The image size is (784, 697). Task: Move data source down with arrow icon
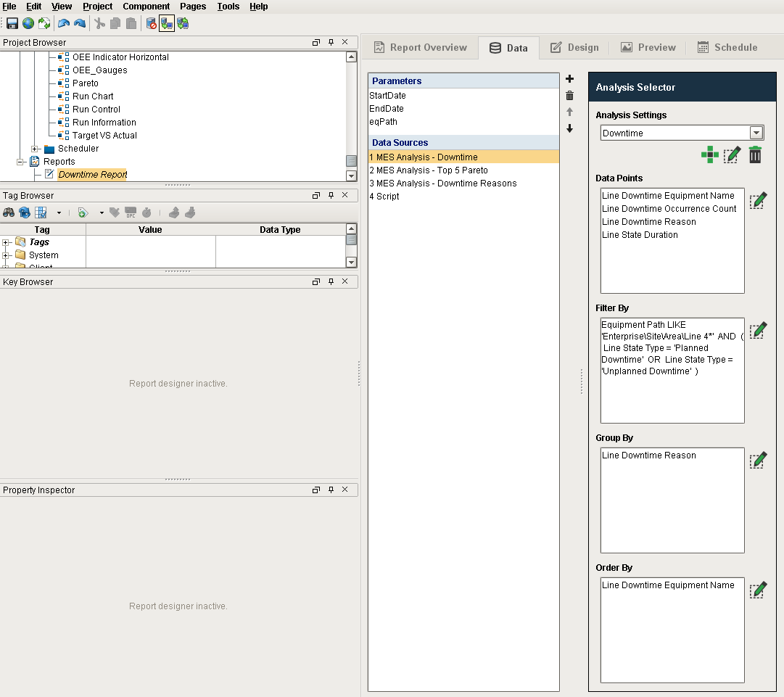(x=569, y=128)
